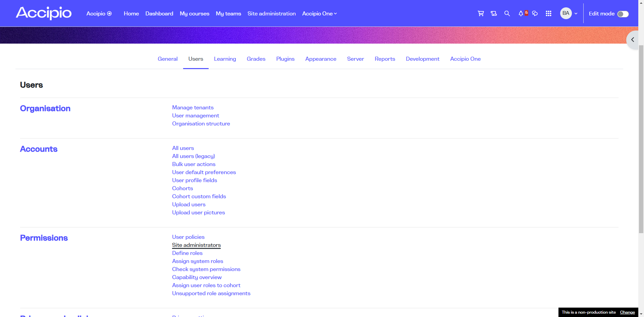644x317 pixels.
Task: Switch to the Appearance tab
Action: coord(321,59)
